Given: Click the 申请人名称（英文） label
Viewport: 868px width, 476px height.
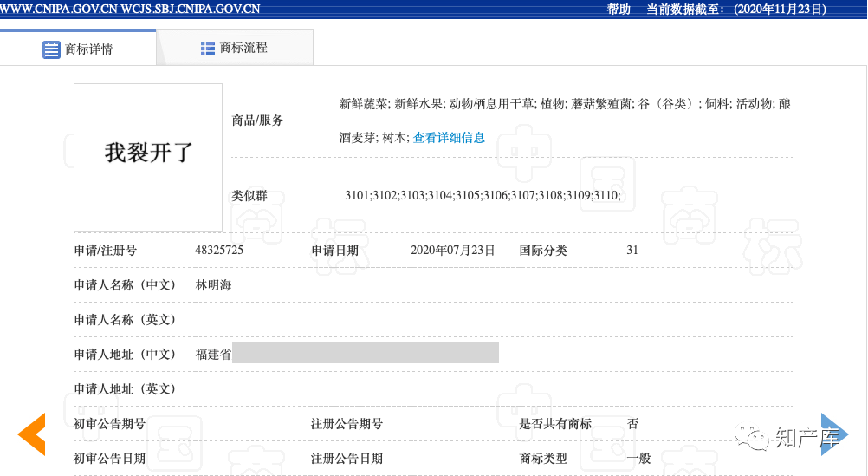Looking at the screenshot, I should point(125,320).
